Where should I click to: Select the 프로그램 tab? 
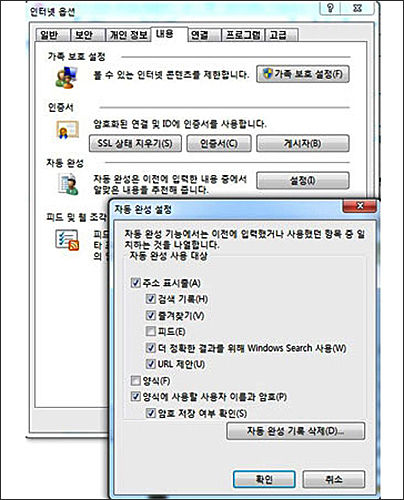tap(243, 35)
